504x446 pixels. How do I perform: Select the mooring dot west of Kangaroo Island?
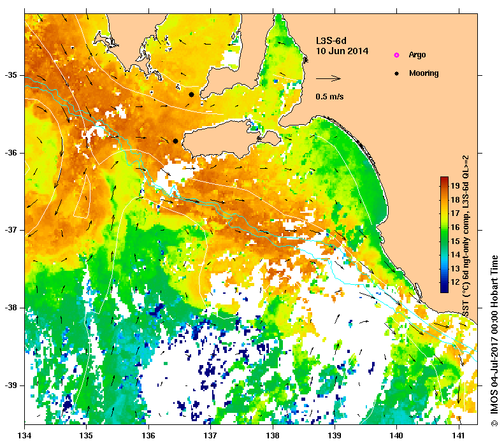(x=175, y=141)
